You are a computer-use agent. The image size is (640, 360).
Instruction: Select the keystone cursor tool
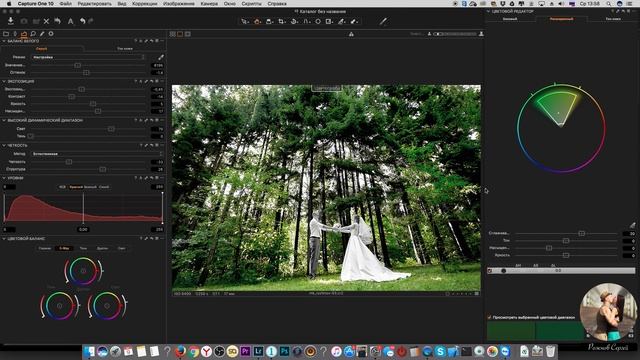[x=306, y=21]
